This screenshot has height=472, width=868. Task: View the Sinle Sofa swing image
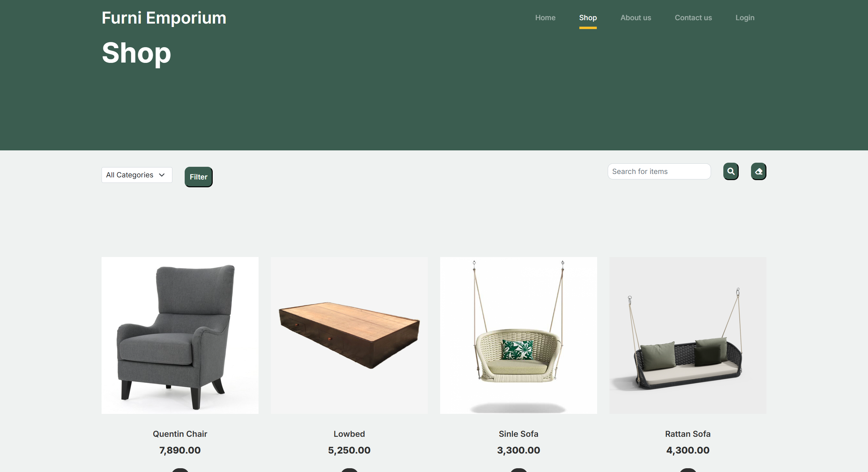[x=518, y=335]
